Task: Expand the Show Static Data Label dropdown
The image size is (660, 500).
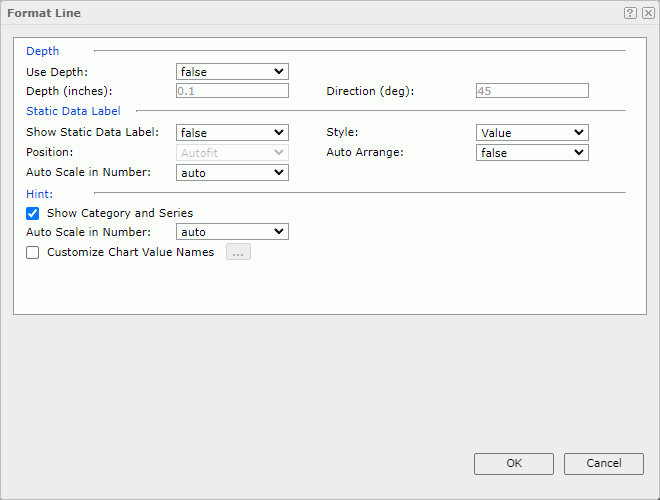Action: tap(232, 133)
